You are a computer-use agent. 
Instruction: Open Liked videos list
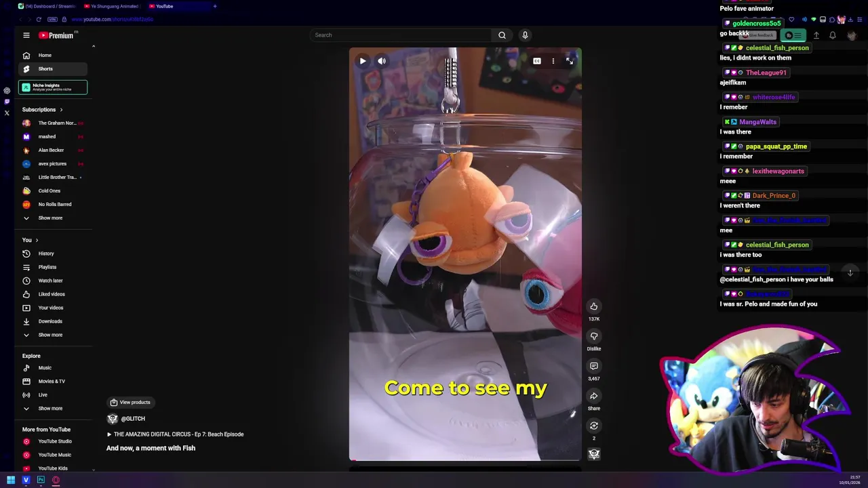pyautogui.click(x=53, y=294)
